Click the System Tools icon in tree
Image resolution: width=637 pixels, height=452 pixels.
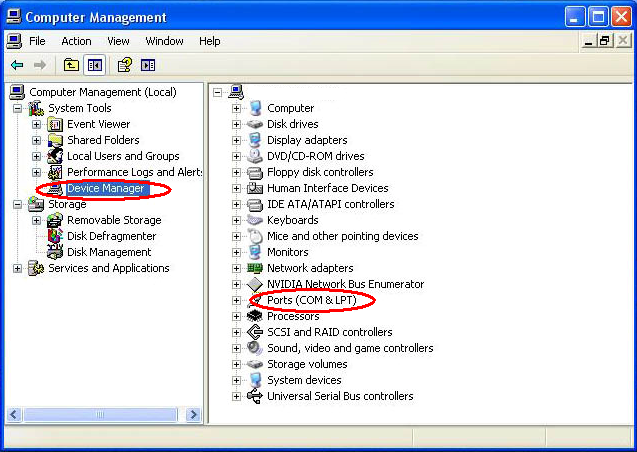point(36,108)
